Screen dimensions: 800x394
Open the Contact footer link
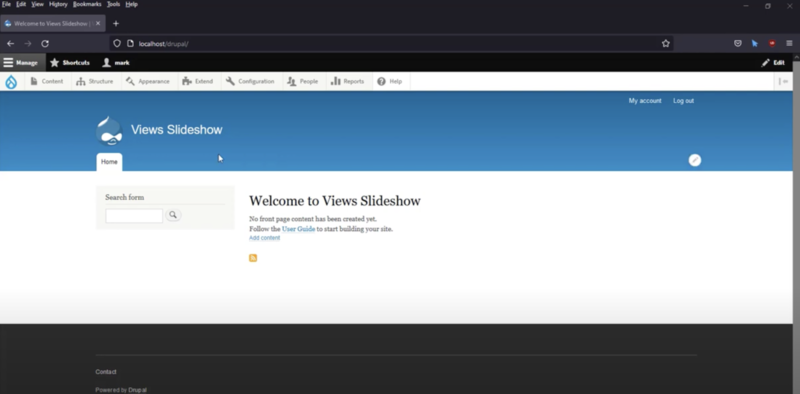[x=106, y=372]
